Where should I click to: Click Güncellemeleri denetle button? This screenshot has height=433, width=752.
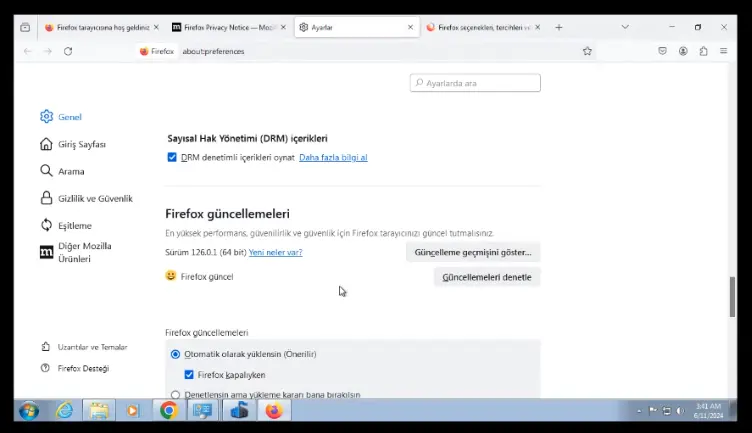click(487, 277)
